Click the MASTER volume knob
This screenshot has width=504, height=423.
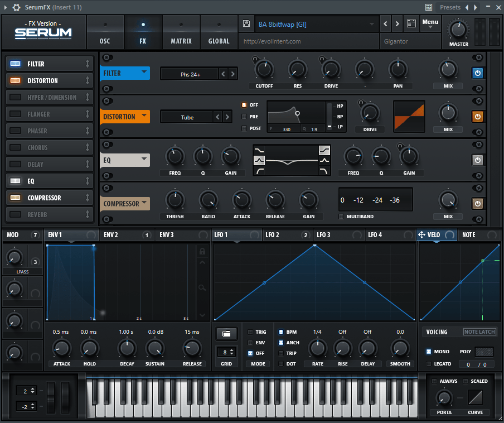[458, 30]
